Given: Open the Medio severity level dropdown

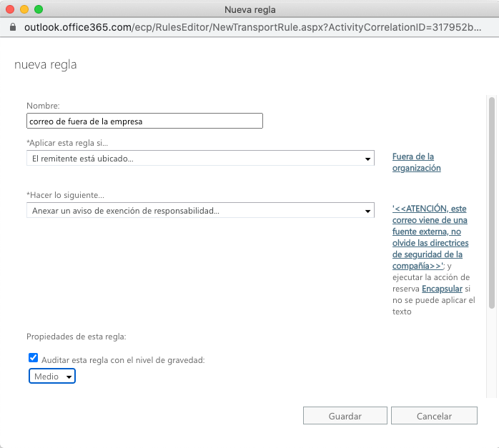Looking at the screenshot, I should coord(52,376).
